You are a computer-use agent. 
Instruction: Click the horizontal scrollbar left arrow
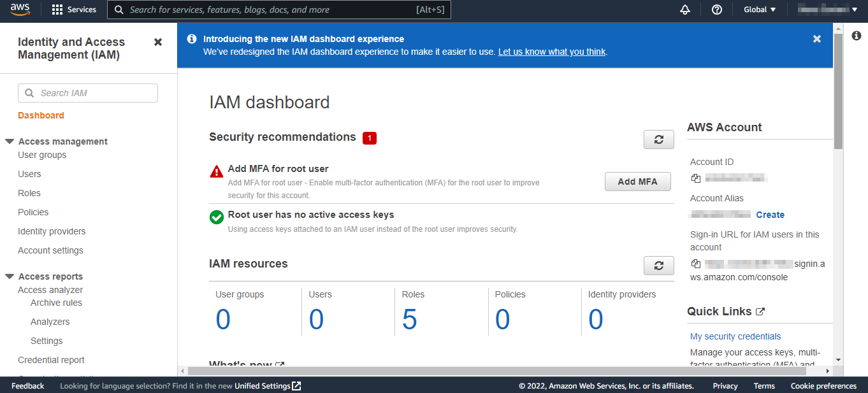click(x=182, y=371)
